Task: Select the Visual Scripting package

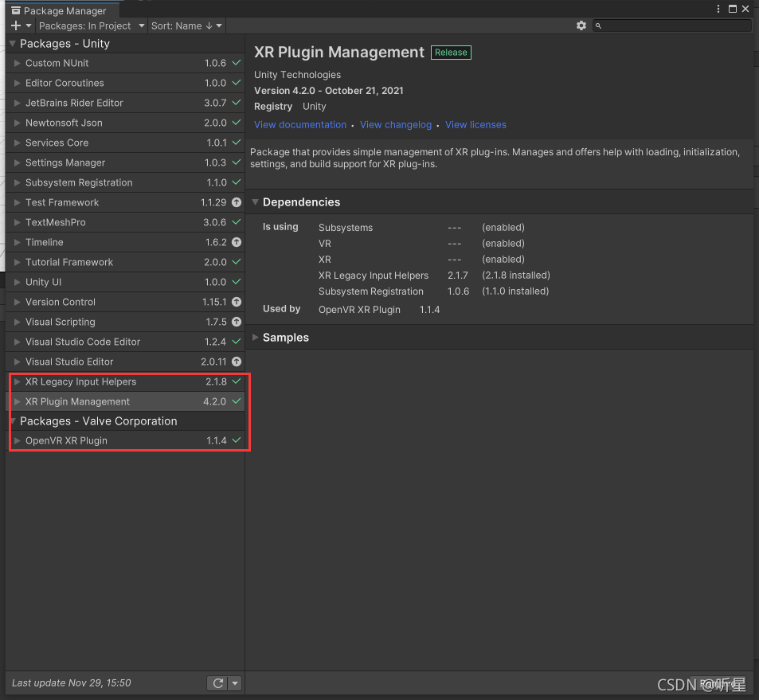Action: point(125,322)
